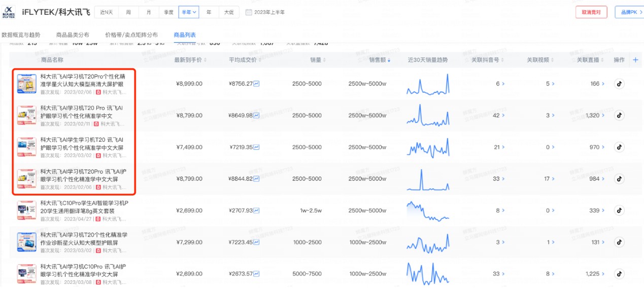Image resolution: width=644 pixels, height=288 pixels.
Task: Open 价格带/卖点矩阵分布 tab
Action: [131, 35]
